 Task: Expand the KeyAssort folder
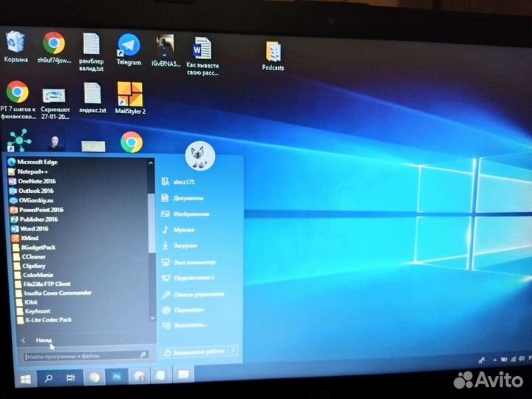tap(33, 311)
